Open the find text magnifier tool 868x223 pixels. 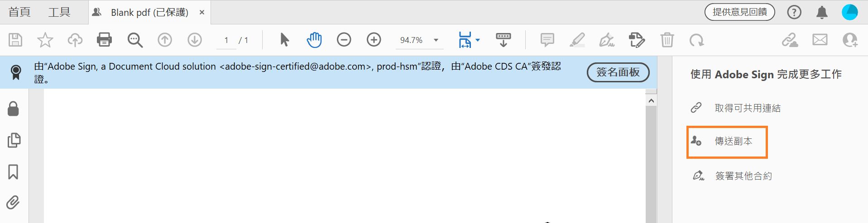[x=135, y=40]
